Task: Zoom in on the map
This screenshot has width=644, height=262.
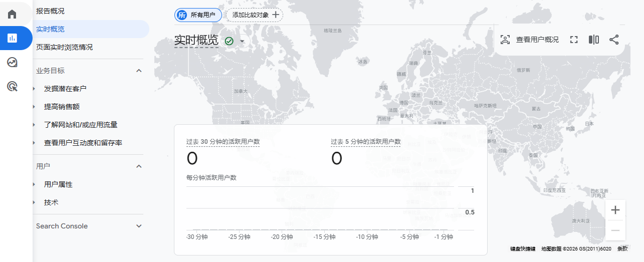Action: click(x=615, y=210)
